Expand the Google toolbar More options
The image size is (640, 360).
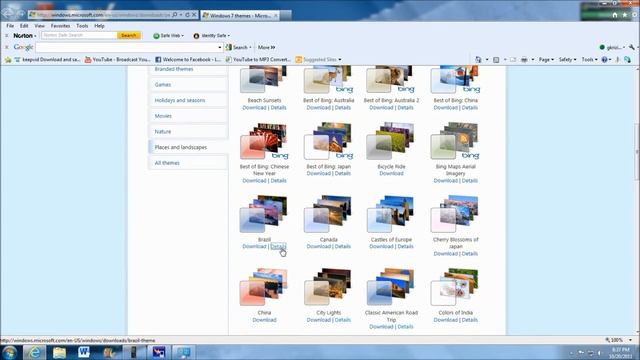267,47
